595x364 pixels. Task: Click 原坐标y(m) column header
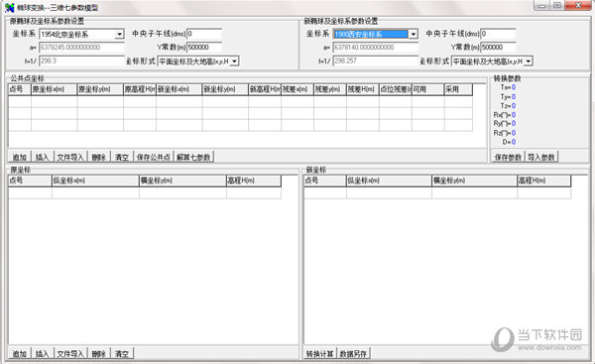(x=100, y=89)
